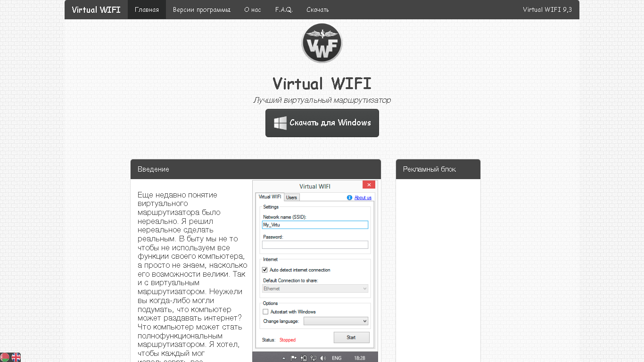Click ENG language indicator in tray
Screen dimensions: 644x362
[337, 358]
